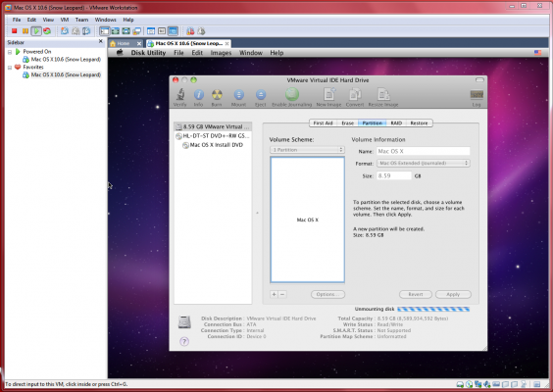This screenshot has height=392, width=553.
Task: Click the Apply button
Action: 453,294
